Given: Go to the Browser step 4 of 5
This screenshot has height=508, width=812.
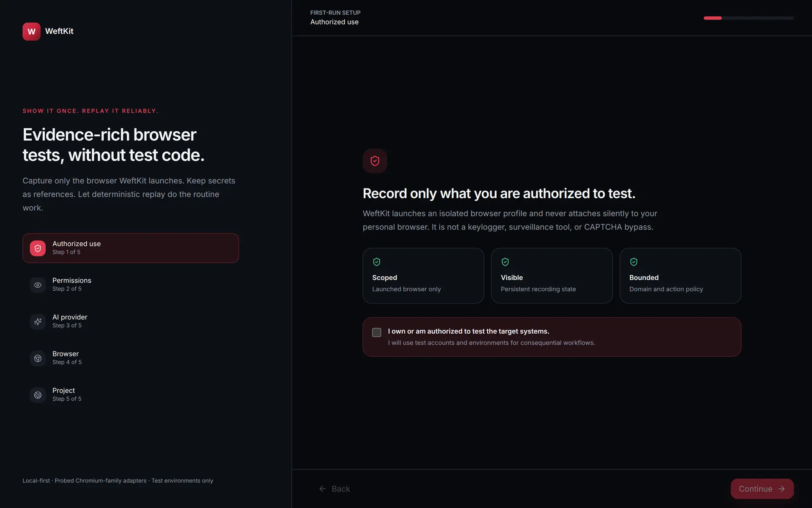Looking at the screenshot, I should [131, 358].
